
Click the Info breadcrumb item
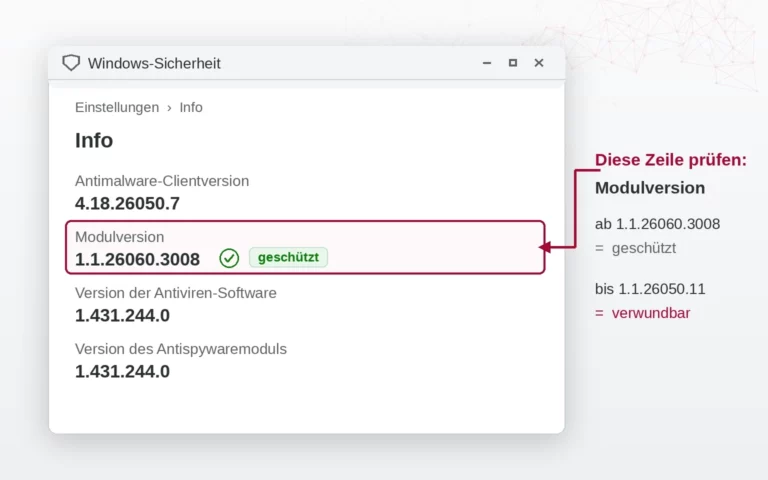(191, 107)
